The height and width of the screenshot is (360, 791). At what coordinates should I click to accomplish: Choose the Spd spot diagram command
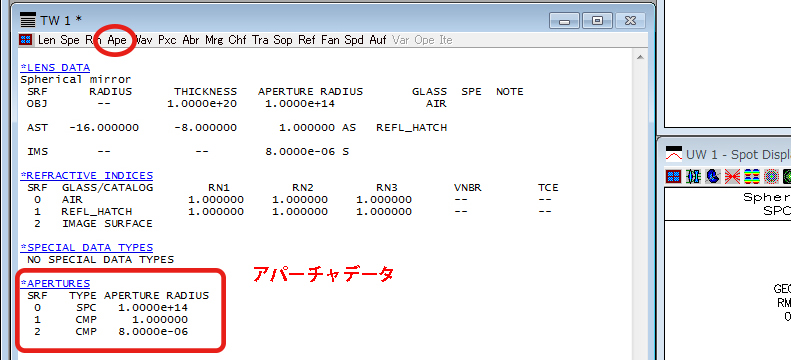click(354, 40)
